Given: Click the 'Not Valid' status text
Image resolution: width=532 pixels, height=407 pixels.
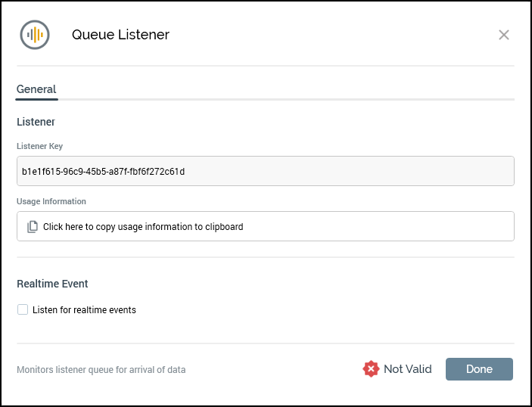Looking at the screenshot, I should coord(407,369).
